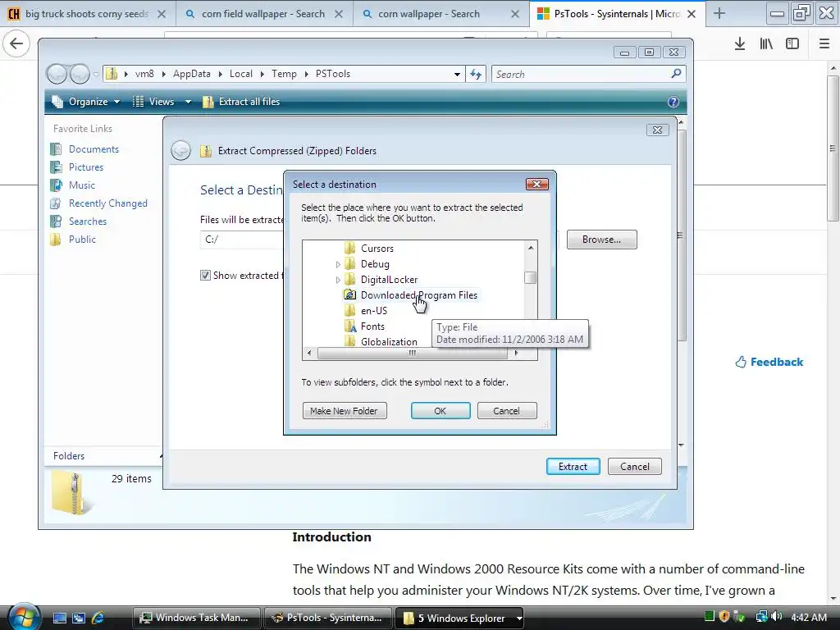Open the Firefox library icon
Image resolution: width=840 pixels, height=630 pixels.
click(766, 44)
